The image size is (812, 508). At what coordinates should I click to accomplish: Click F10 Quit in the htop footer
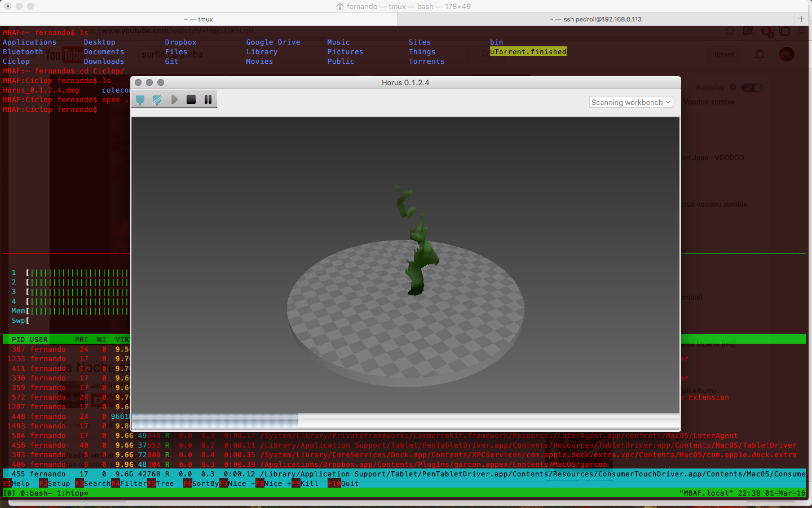click(x=343, y=484)
